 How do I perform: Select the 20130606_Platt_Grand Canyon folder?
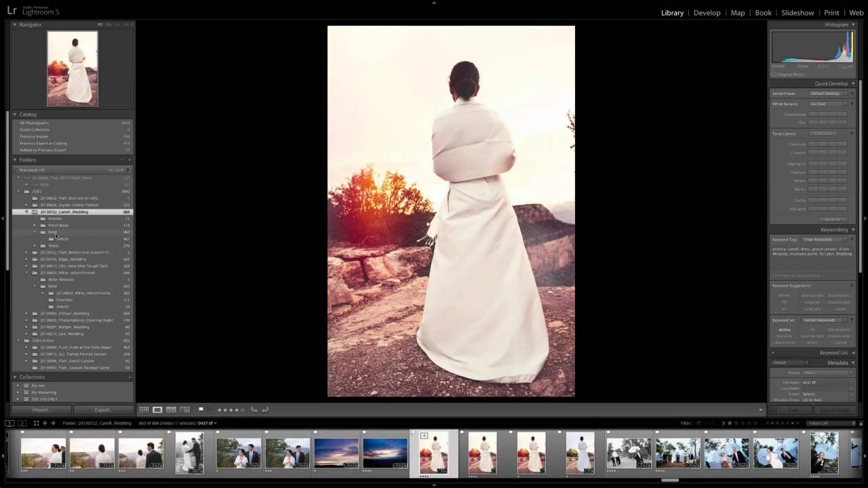point(73,361)
